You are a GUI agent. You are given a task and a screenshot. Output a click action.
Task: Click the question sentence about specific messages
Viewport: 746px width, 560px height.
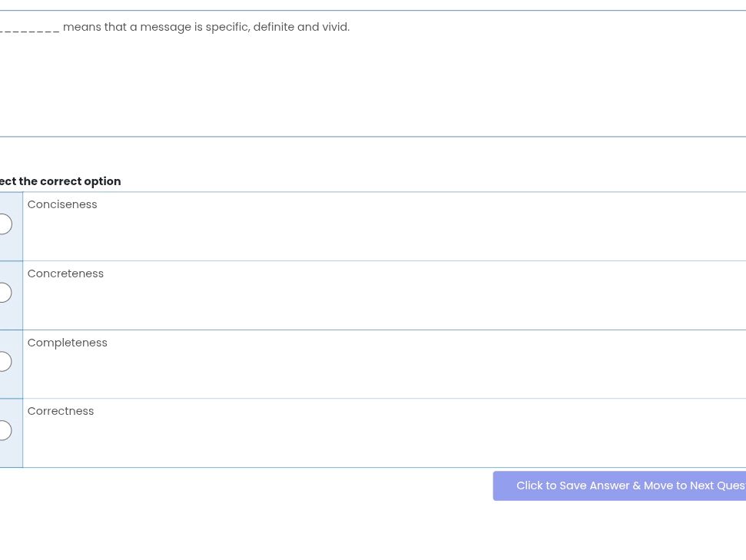coord(206,27)
